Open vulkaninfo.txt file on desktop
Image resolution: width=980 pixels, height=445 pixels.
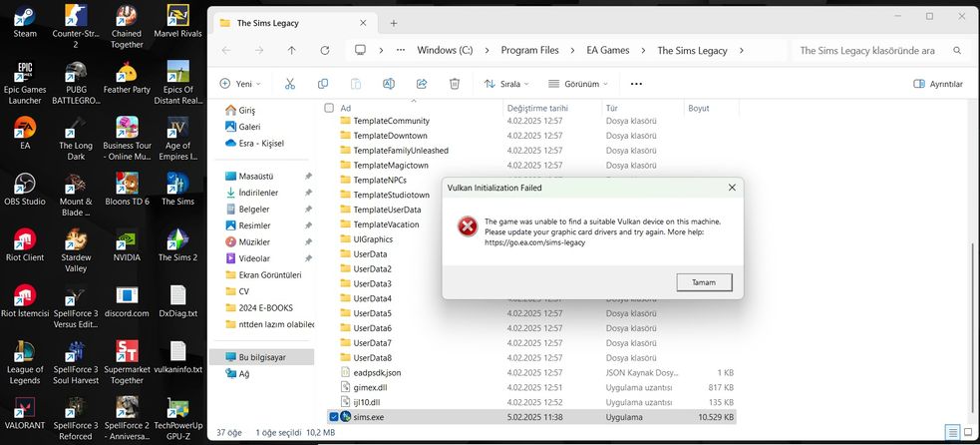pos(178,357)
